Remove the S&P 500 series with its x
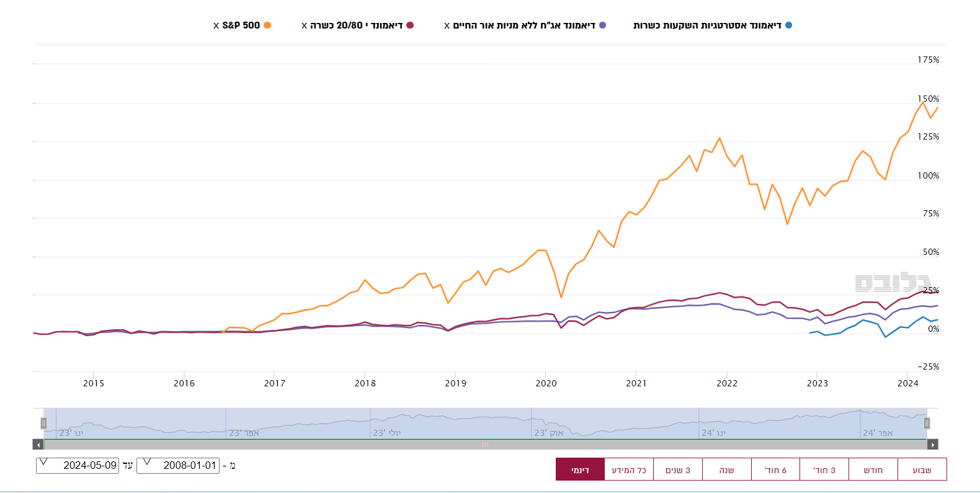This screenshot has height=493, width=980. (x=216, y=26)
